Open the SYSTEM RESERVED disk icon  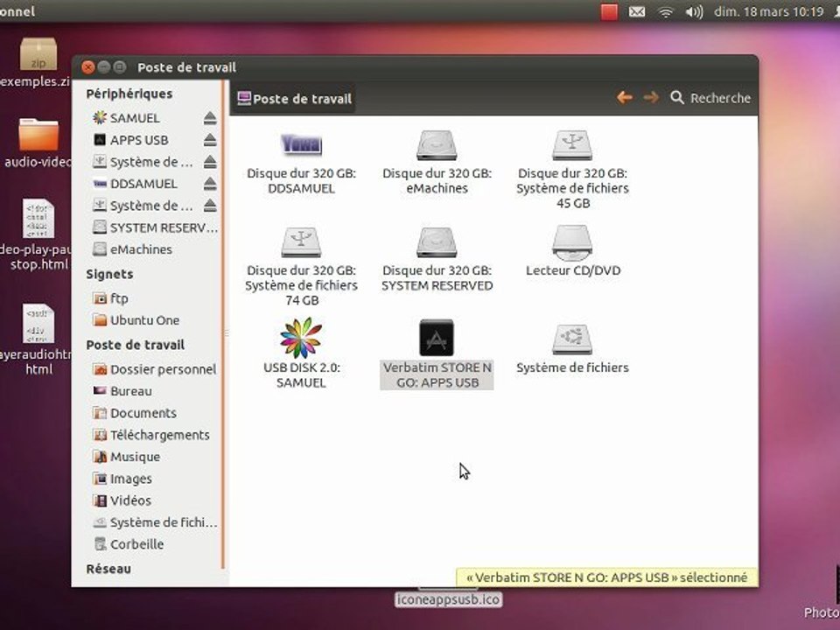437,242
